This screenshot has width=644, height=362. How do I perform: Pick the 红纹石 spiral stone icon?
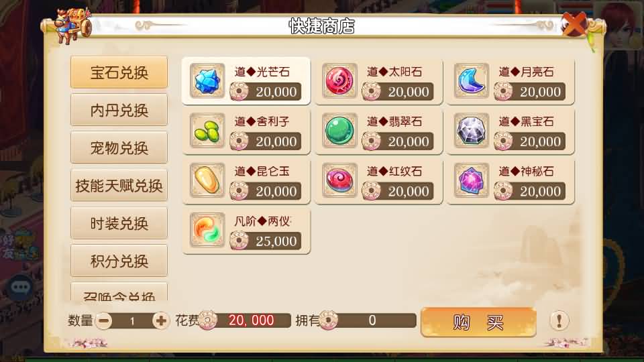coord(339,180)
